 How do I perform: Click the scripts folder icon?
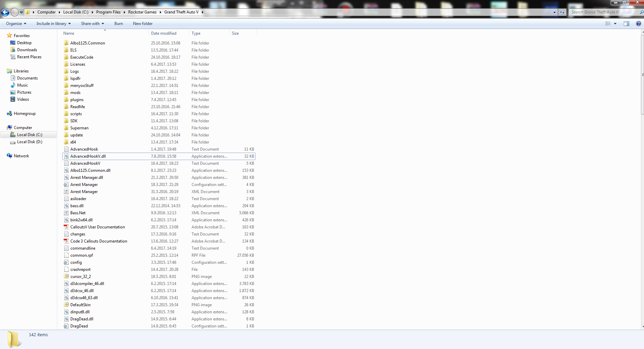point(66,114)
